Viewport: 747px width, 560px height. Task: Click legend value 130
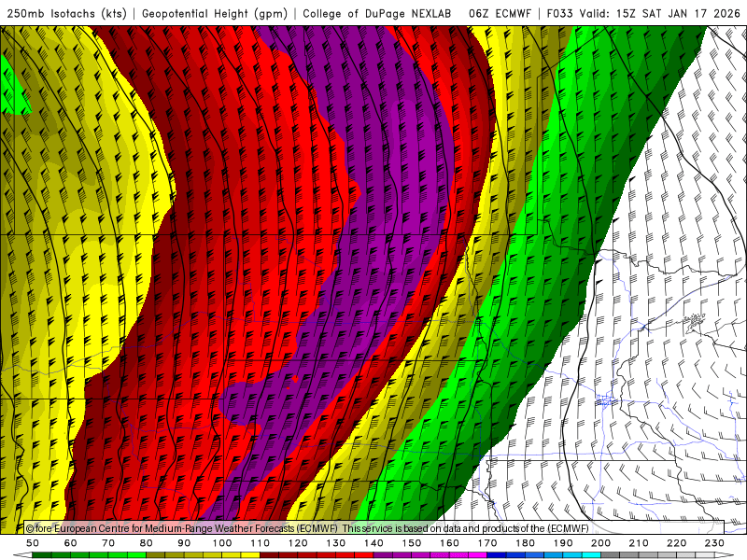coord(336,543)
